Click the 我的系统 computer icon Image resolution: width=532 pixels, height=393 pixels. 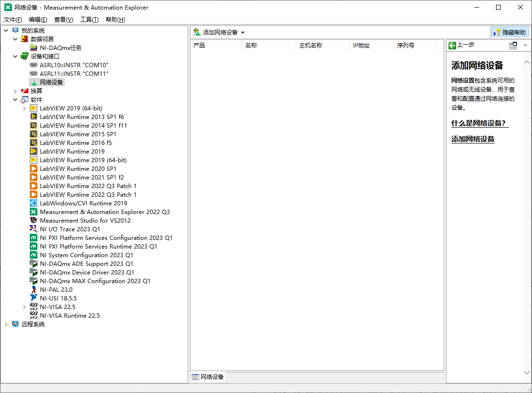(15, 30)
